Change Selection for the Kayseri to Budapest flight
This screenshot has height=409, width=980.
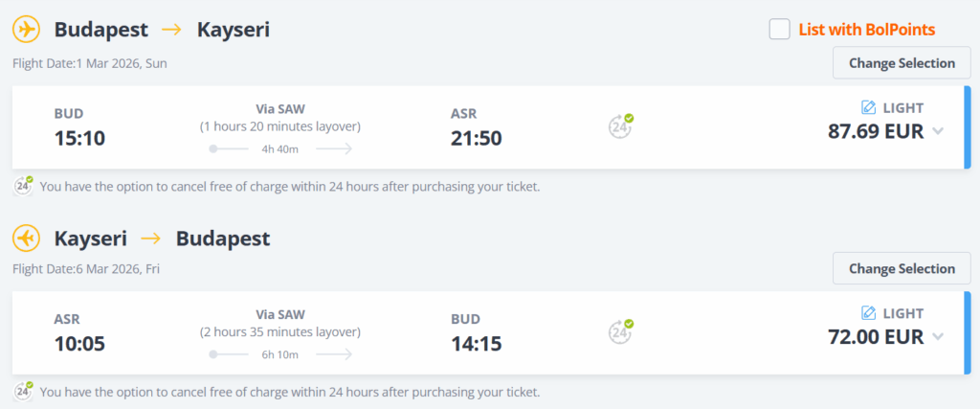pos(902,269)
